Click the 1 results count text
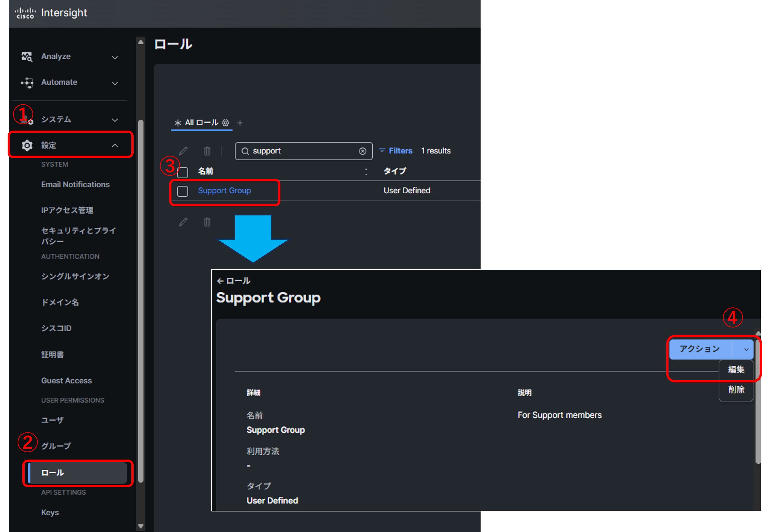 coord(436,151)
